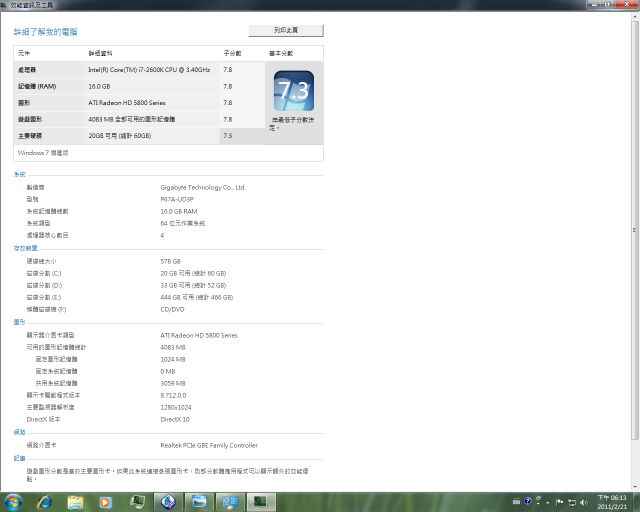Viewport: 640px width, 512px height.
Task: Click the blue question mark help tray icon
Action: 527,501
